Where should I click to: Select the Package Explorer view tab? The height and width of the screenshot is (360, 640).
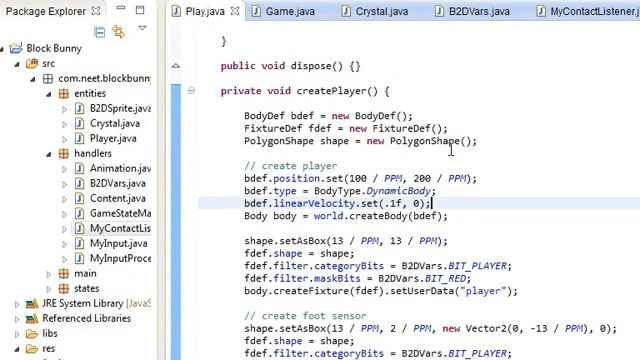pos(46,11)
